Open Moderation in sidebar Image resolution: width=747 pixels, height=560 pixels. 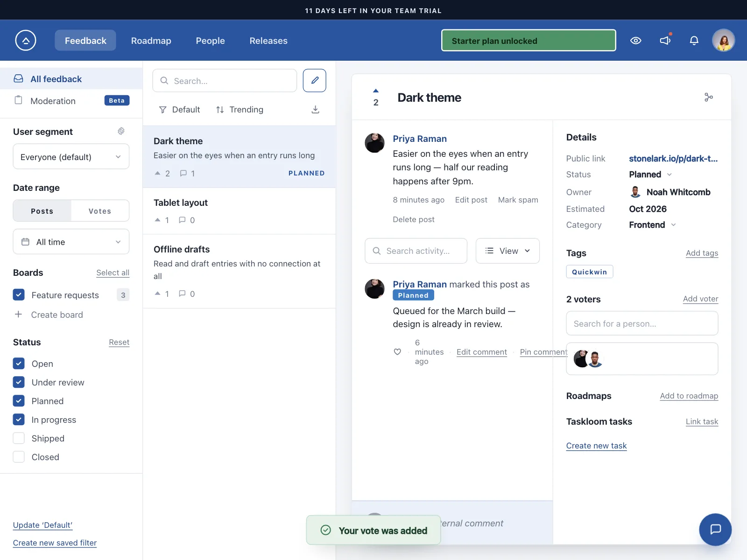click(71, 101)
